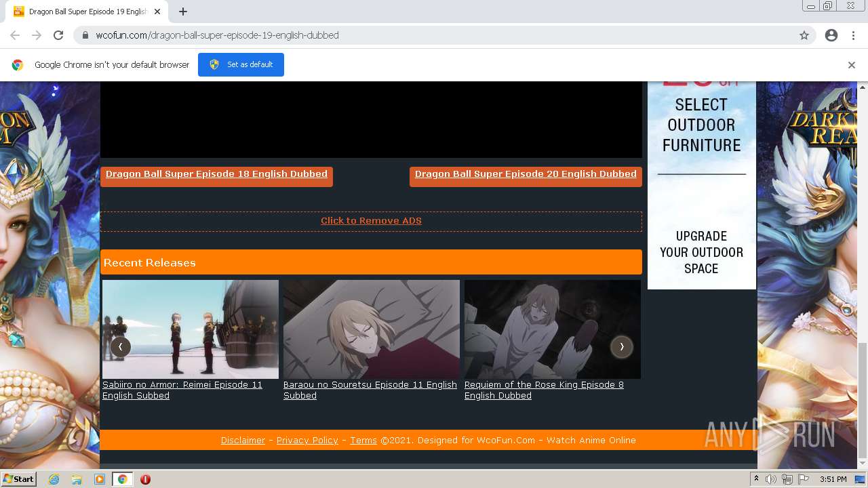This screenshot has width=868, height=488.
Task: Select the Dragon Ball Super Episode 19 tab
Action: tap(85, 12)
